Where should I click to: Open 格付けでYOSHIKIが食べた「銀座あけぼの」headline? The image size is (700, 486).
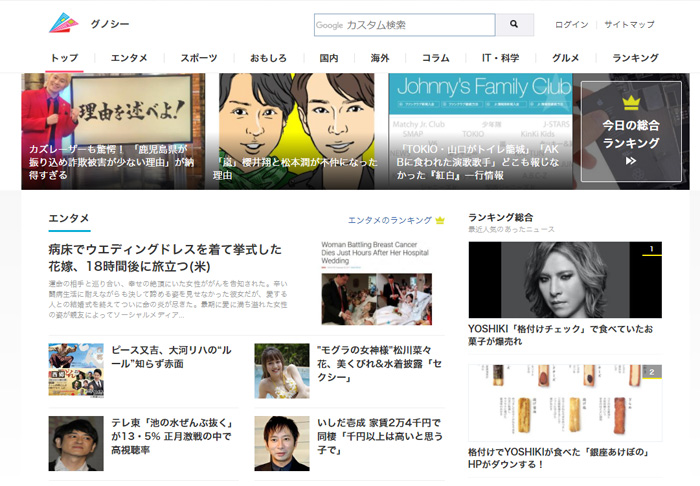point(558,458)
